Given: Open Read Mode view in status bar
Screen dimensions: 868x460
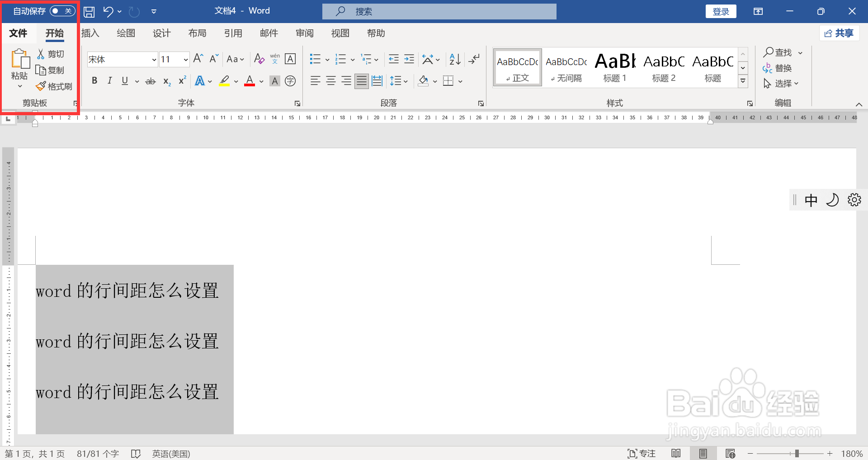Looking at the screenshot, I should click(676, 453).
